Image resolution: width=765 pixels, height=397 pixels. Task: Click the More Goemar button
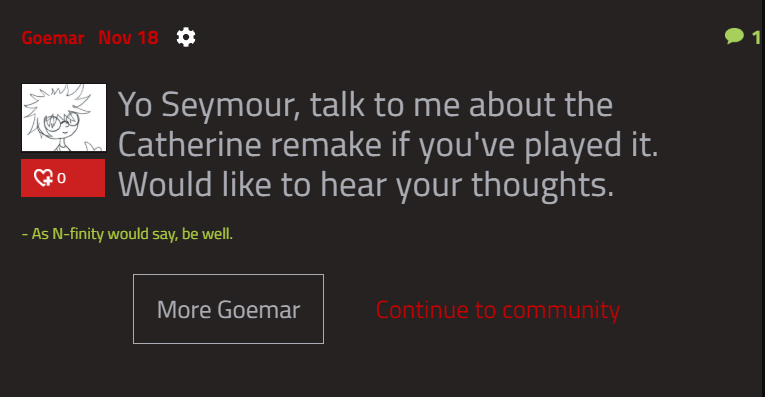[228, 309]
